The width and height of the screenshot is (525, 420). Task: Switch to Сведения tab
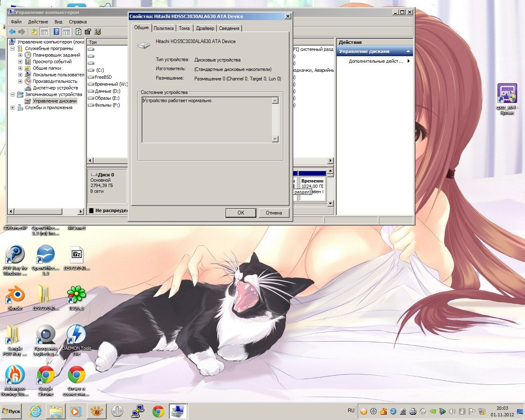(x=229, y=28)
